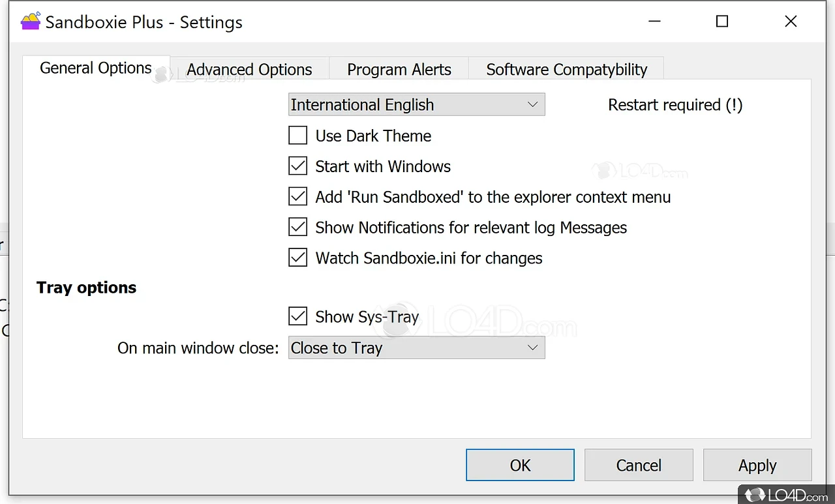Image resolution: width=835 pixels, height=504 pixels.
Task: Dismiss the dialog with Cancel
Action: (638, 465)
